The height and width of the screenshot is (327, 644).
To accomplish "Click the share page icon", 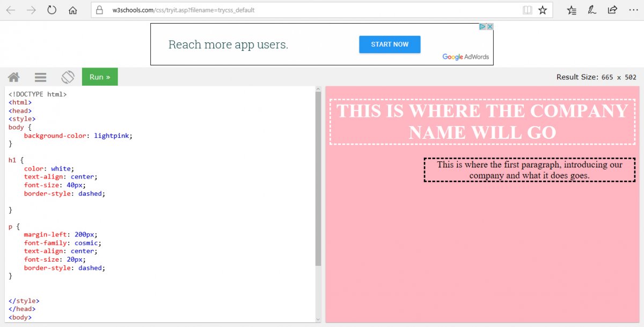I will [612, 10].
